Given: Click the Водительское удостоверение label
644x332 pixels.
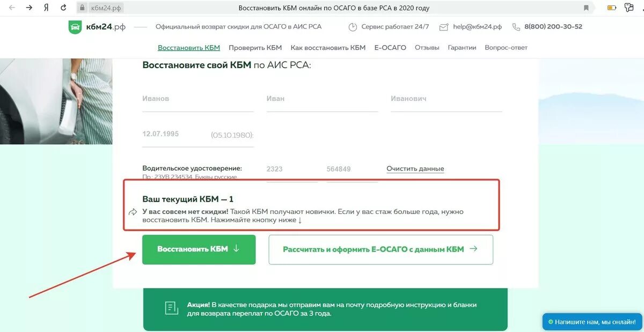Looking at the screenshot, I should 192,168.
